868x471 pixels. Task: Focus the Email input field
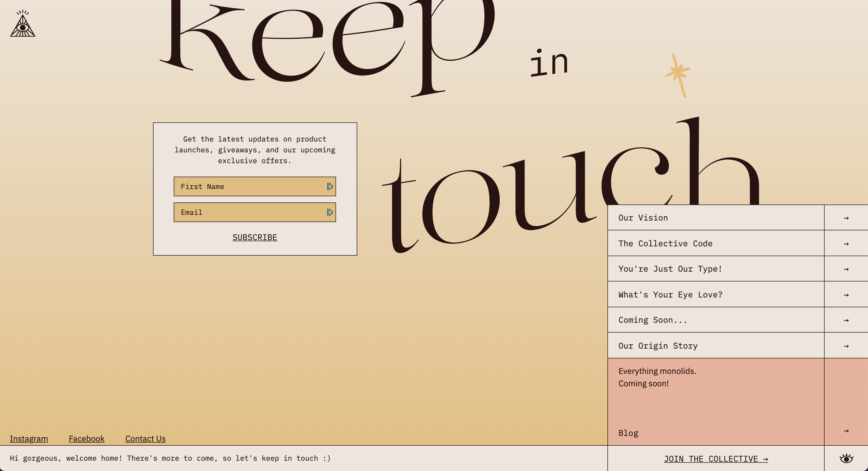coord(255,212)
